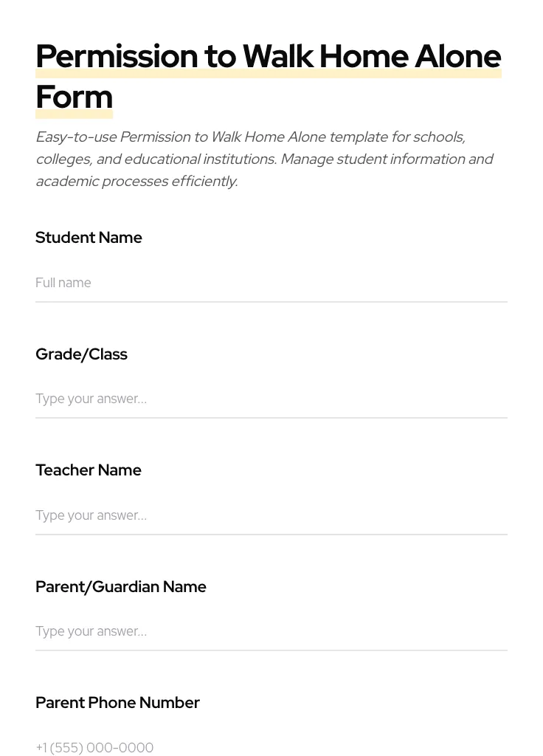The width and height of the screenshot is (543, 756).
Task: Click the Parent Phone Number input
Action: point(271,747)
